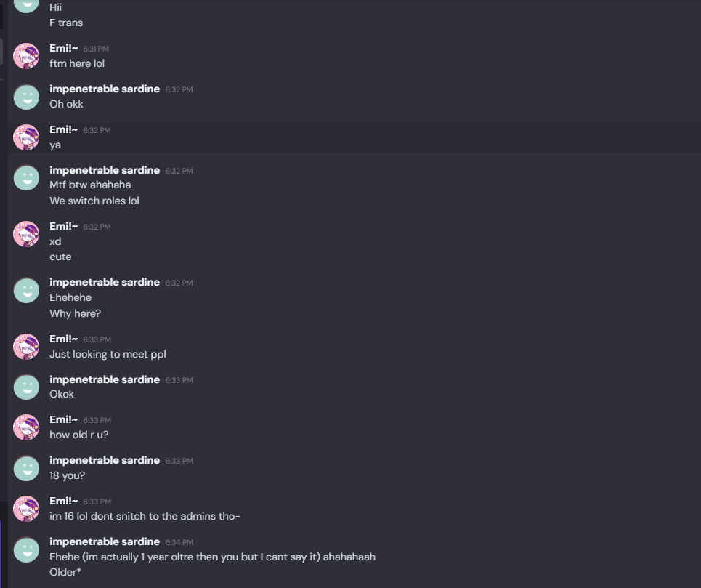Click sardine avatar next to "Okok"
Viewport: 701px width, 588px height.
[x=27, y=387]
